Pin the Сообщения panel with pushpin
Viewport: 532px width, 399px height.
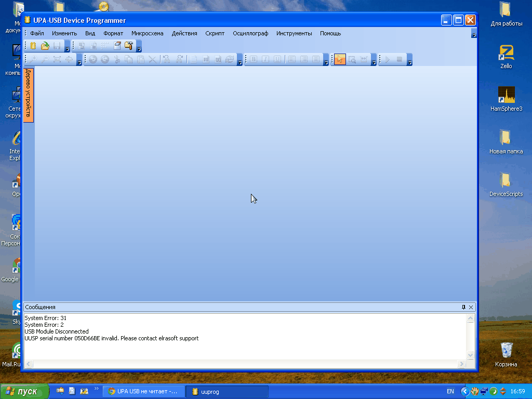tap(463, 307)
